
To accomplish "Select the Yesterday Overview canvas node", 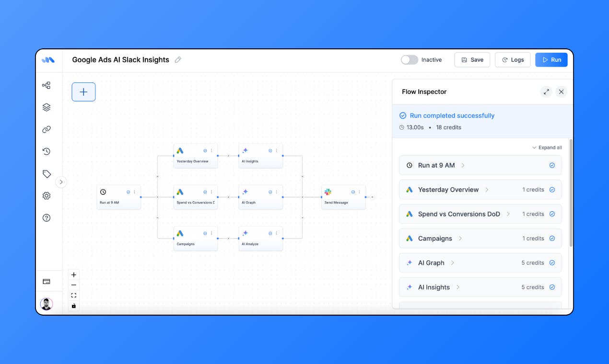I will coord(196,156).
